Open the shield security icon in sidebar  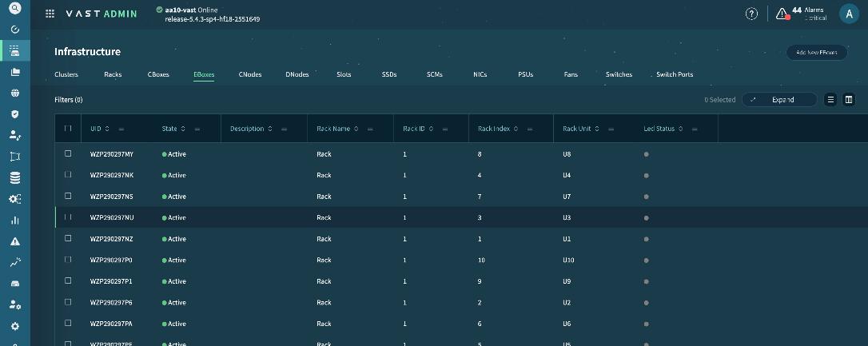point(15,114)
